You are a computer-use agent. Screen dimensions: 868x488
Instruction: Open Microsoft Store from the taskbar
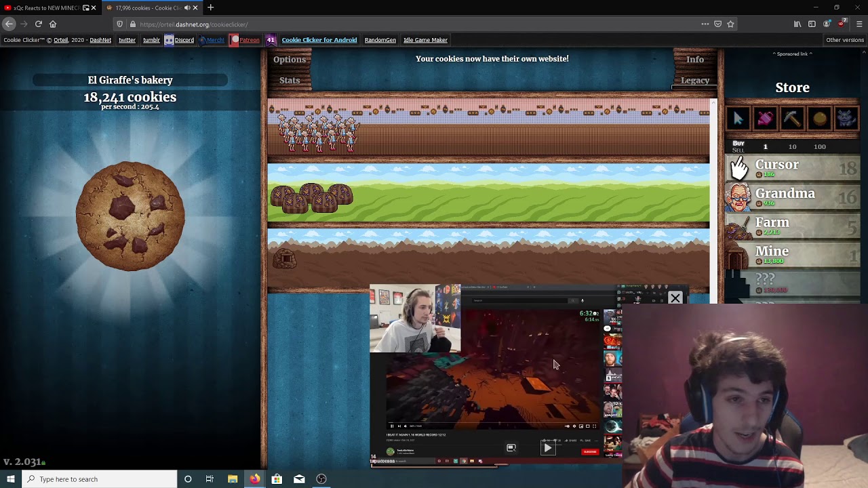coord(277,479)
